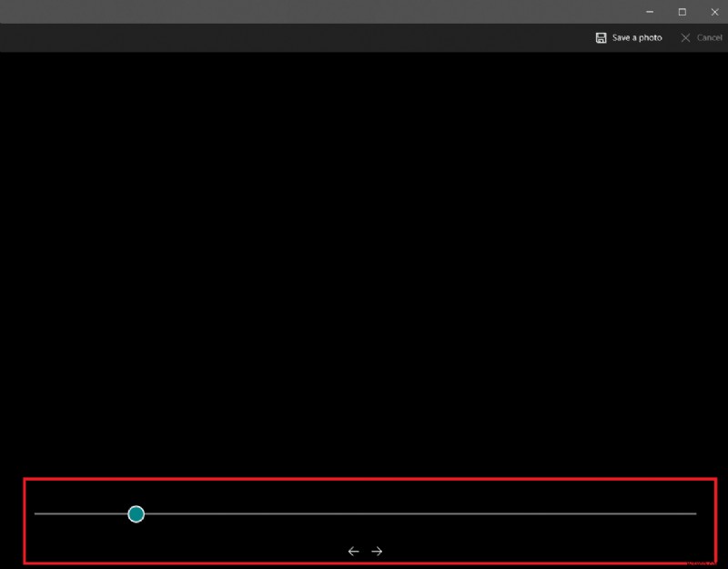The height and width of the screenshot is (569, 728).
Task: Click the floppy disk save icon
Action: (x=600, y=37)
